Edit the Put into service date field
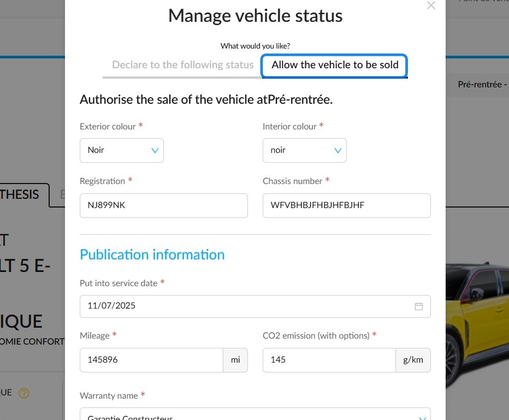509x420 pixels. (x=255, y=306)
